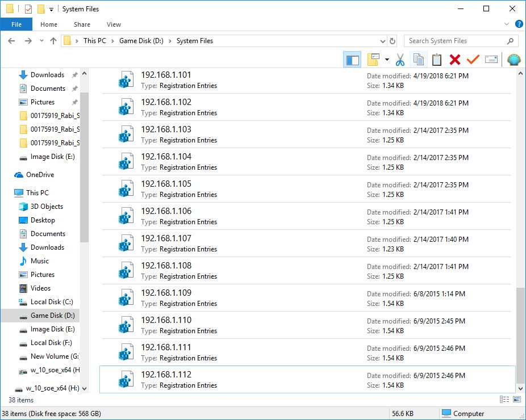Toggle the preview pane icon in the toolbar
Viewport: 526px width, 420px height.
click(x=352, y=59)
